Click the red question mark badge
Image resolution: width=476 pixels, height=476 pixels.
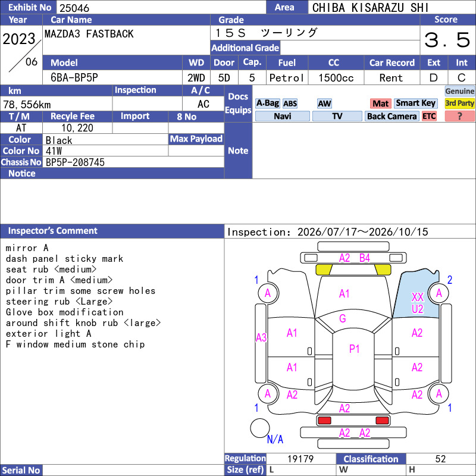459,116
